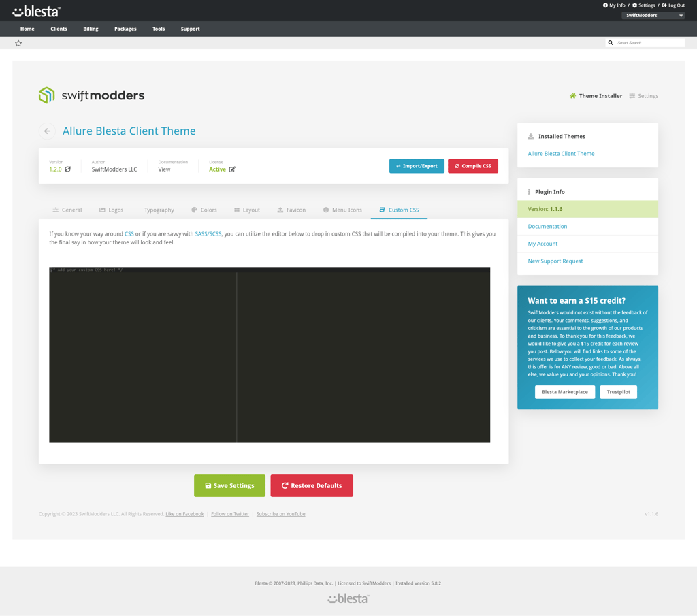This screenshot has height=616, width=697.
Task: Open the Documentation link in Plugin Info
Action: click(547, 226)
